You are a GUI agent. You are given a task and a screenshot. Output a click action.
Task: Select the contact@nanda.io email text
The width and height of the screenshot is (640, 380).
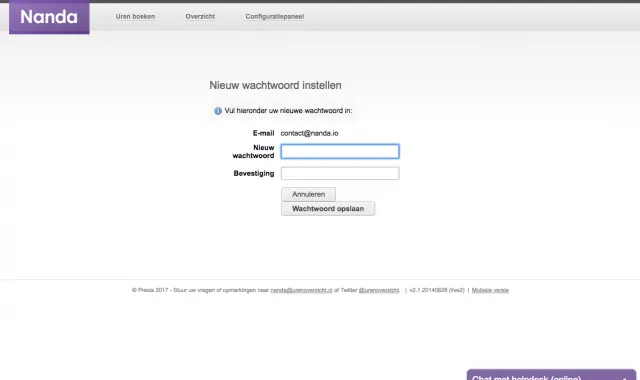point(309,133)
